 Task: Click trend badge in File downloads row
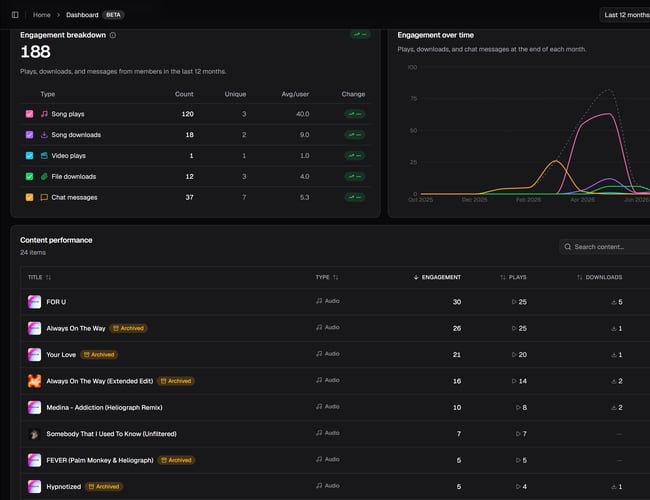354,177
